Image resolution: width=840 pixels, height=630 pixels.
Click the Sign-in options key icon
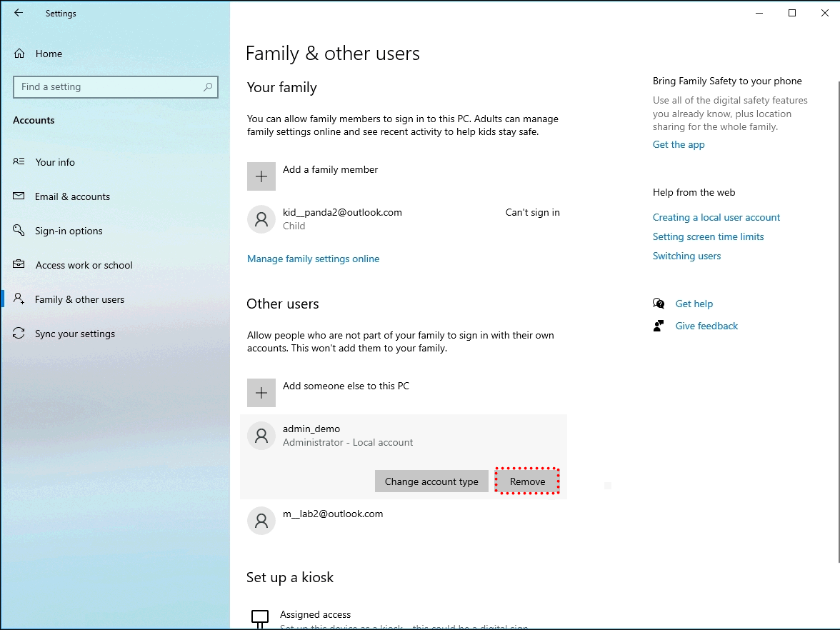[19, 231]
